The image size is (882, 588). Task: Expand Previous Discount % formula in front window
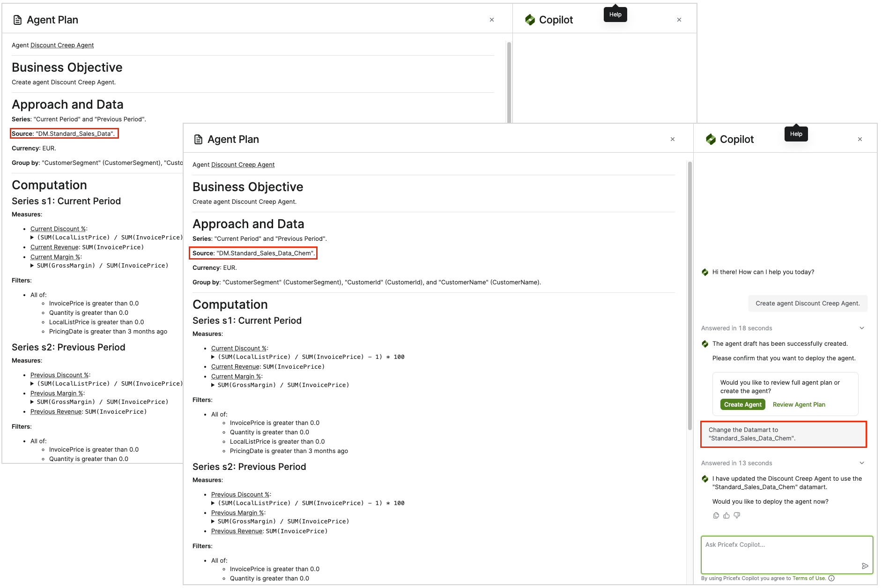click(213, 503)
